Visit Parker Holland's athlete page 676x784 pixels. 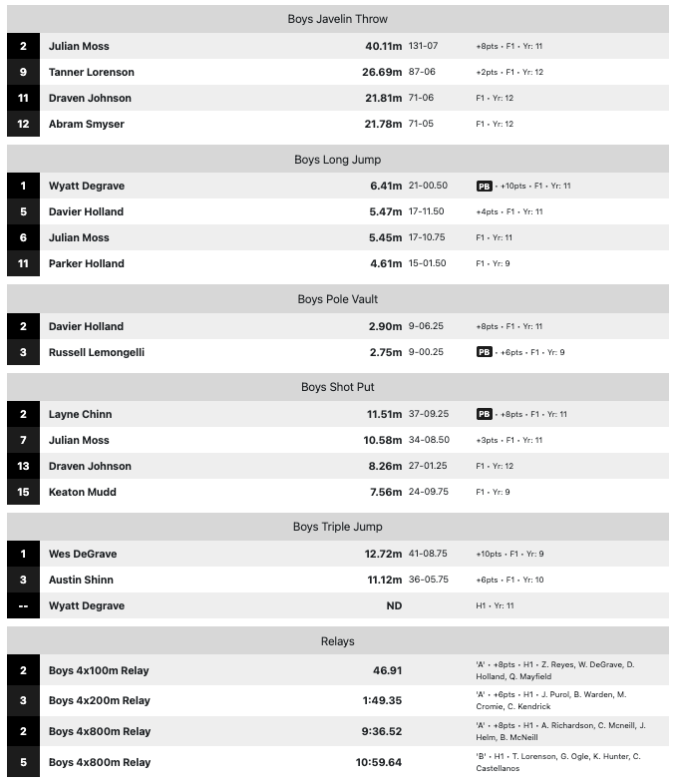(x=87, y=263)
